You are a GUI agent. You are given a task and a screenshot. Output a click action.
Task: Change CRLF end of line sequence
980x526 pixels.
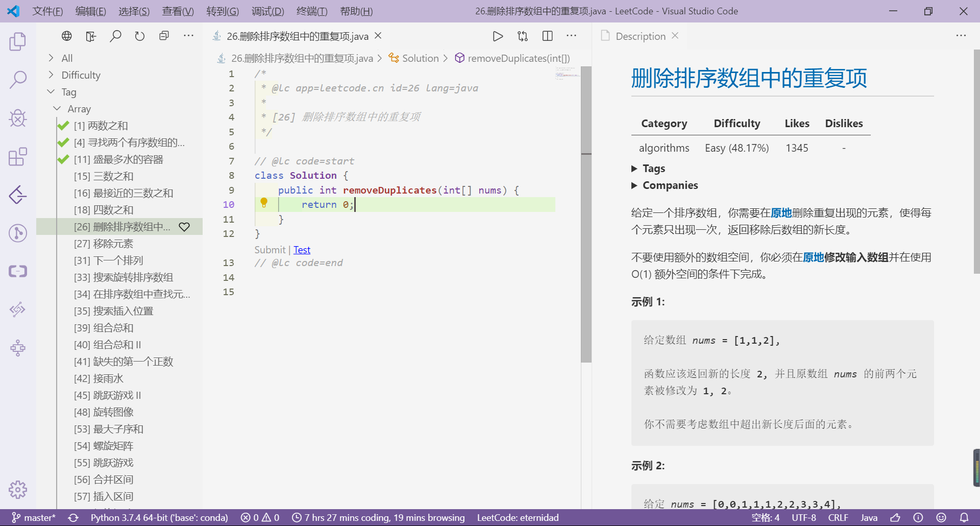click(838, 518)
